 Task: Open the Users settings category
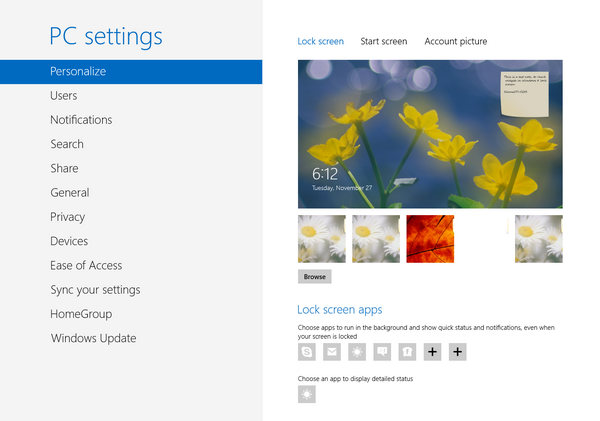click(x=64, y=96)
